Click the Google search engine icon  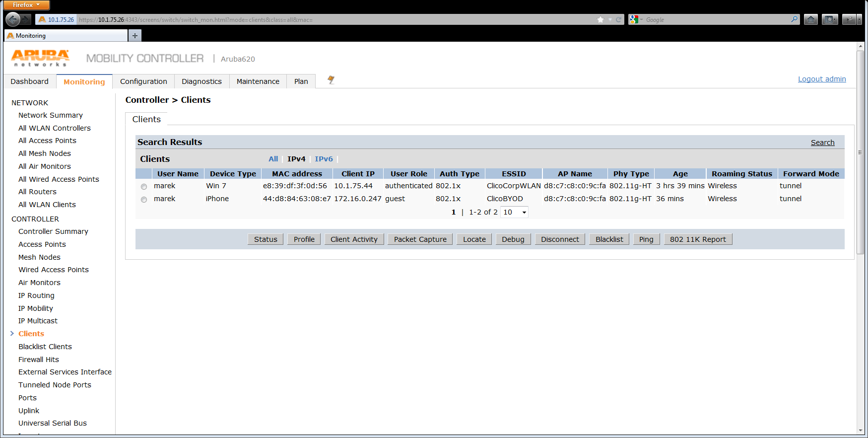tap(633, 19)
